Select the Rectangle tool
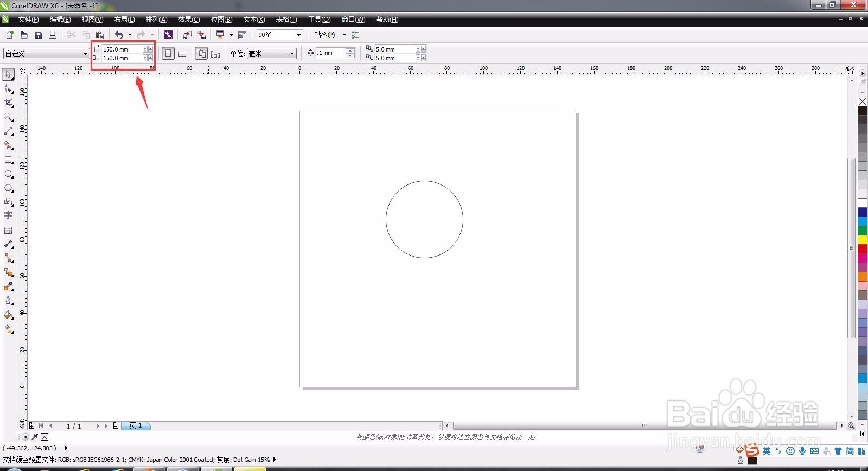The height and width of the screenshot is (471, 868). coord(9,160)
